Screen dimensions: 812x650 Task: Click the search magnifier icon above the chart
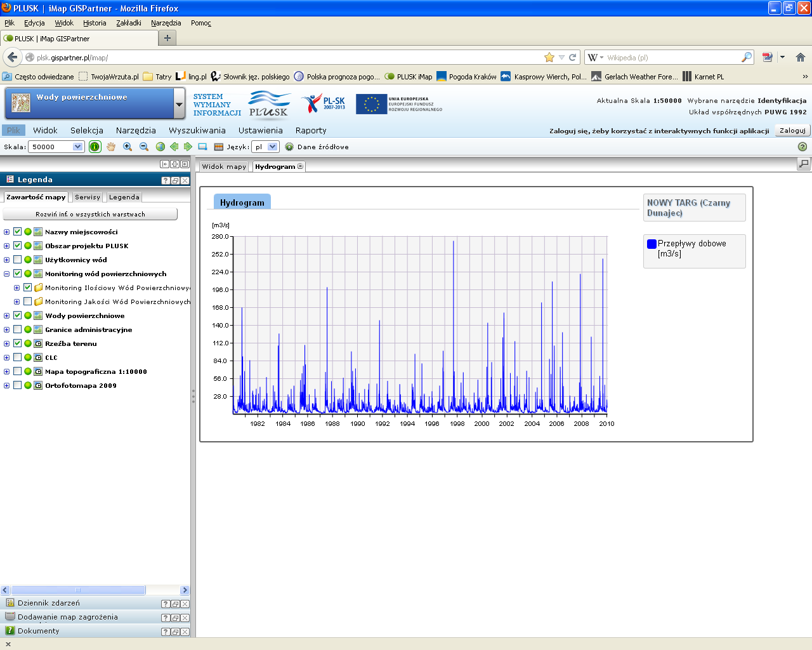(x=804, y=164)
